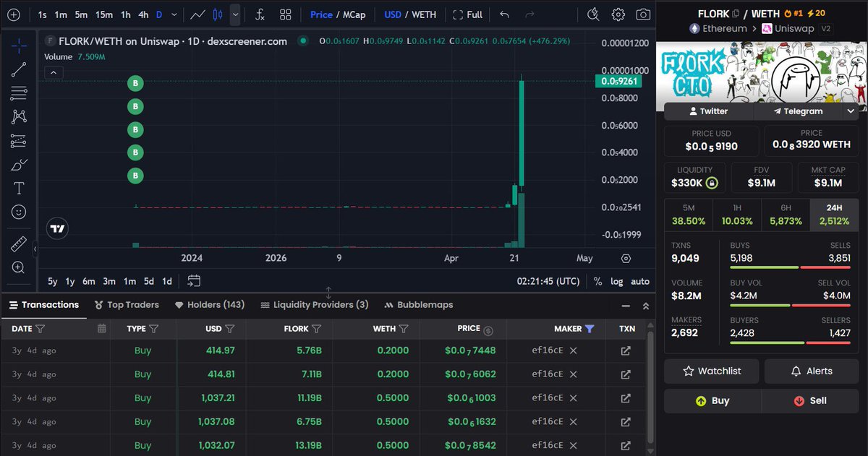Image resolution: width=868 pixels, height=456 pixels.
Task: Add FLORK to Watchlist
Action: (712, 371)
